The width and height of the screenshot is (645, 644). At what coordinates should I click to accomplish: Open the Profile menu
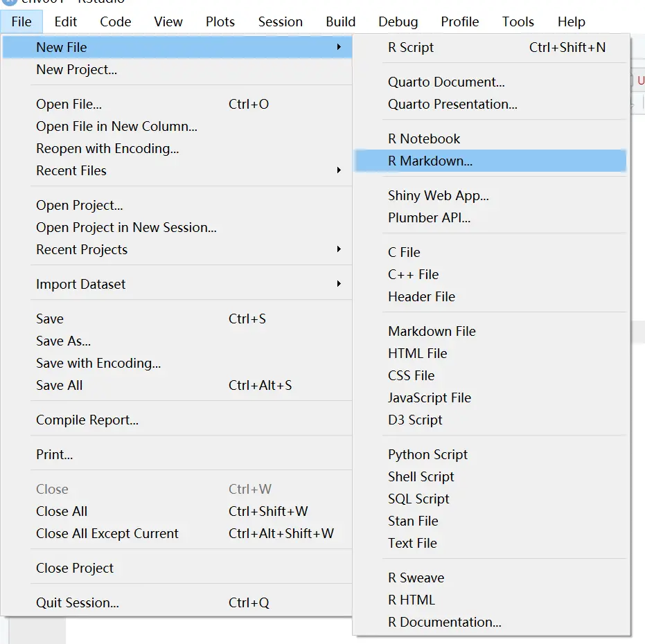pyautogui.click(x=459, y=21)
